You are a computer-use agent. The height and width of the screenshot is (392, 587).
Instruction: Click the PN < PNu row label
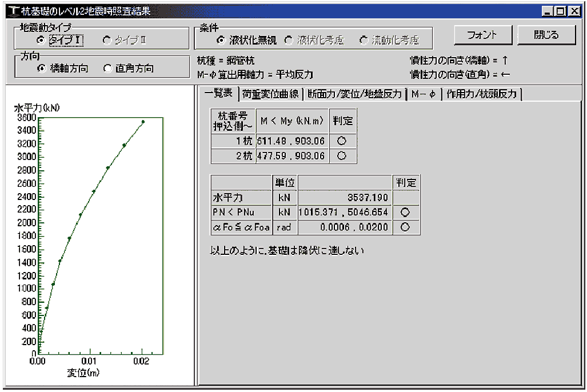[x=241, y=213]
